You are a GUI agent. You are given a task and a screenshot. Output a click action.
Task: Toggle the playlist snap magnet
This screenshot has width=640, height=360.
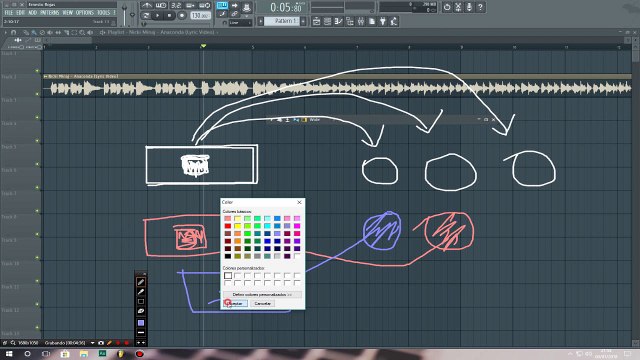[13, 32]
